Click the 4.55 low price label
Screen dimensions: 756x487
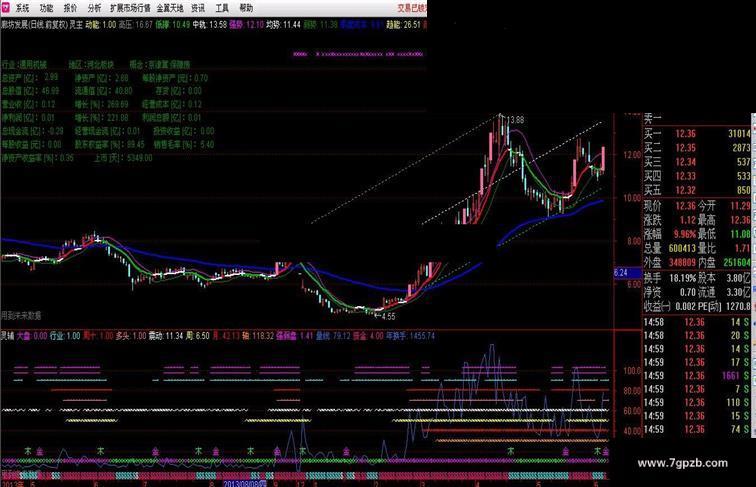pyautogui.click(x=388, y=316)
